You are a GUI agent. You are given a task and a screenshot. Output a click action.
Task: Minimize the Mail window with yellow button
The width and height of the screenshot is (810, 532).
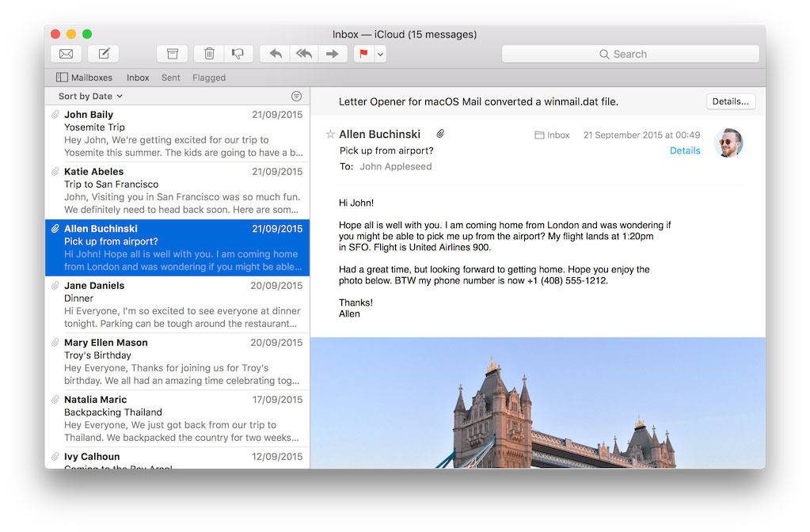[71, 34]
